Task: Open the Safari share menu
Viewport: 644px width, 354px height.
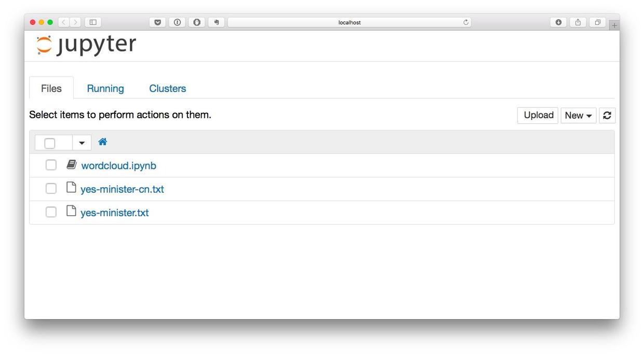Action: pyautogui.click(x=578, y=22)
